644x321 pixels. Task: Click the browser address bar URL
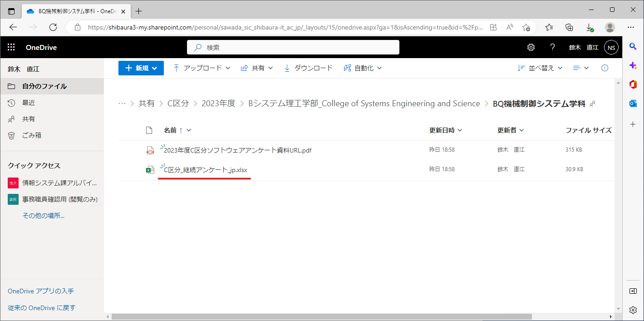point(285,27)
